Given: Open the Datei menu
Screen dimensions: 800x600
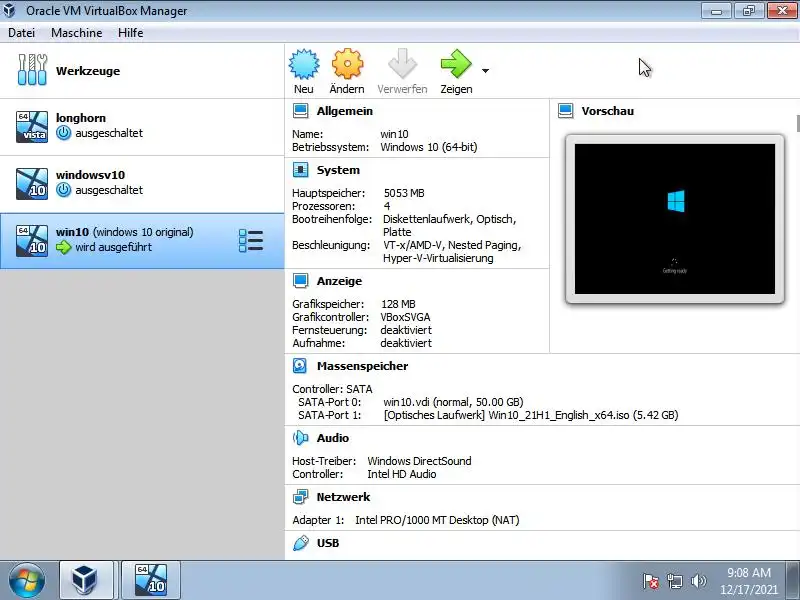Looking at the screenshot, I should pos(21,33).
